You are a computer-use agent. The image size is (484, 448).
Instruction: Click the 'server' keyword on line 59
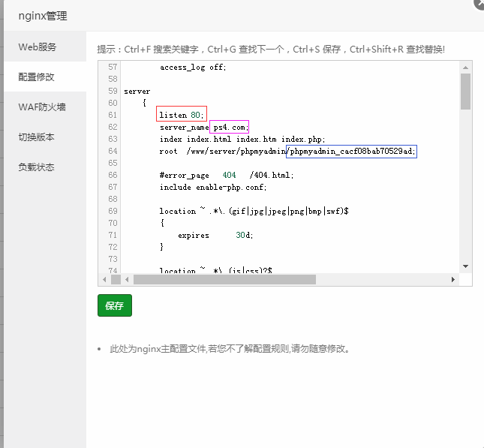tap(137, 92)
